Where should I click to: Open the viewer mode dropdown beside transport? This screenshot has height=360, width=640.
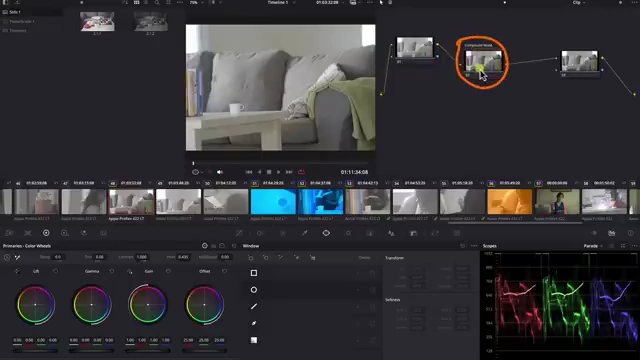[198, 172]
